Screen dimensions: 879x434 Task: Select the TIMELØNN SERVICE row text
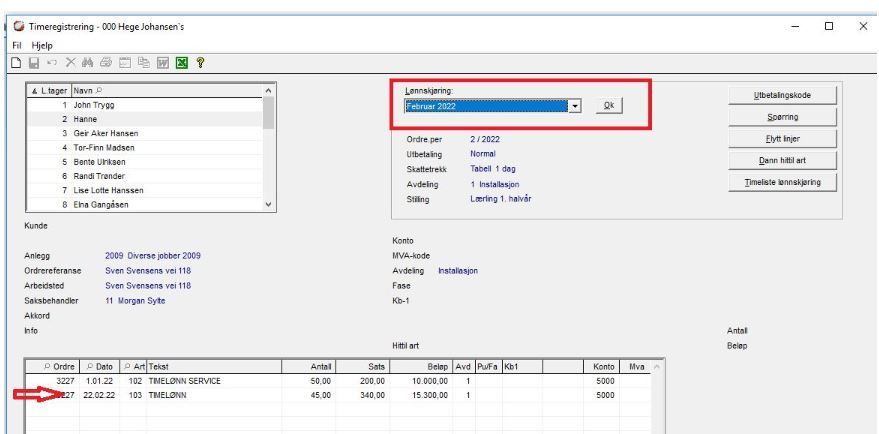(x=184, y=381)
